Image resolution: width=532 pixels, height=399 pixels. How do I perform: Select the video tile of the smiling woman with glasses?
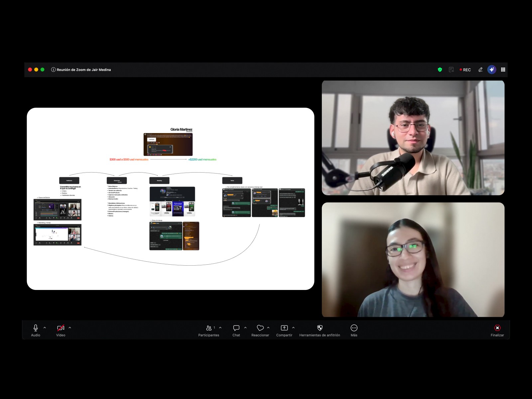413,260
